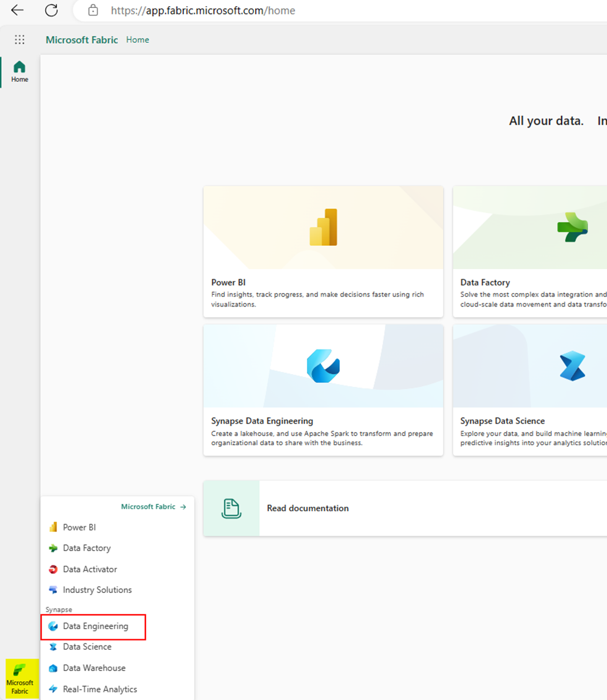The image size is (607, 700).
Task: Select Data Factory in experience switcher
Action: (x=117, y=548)
